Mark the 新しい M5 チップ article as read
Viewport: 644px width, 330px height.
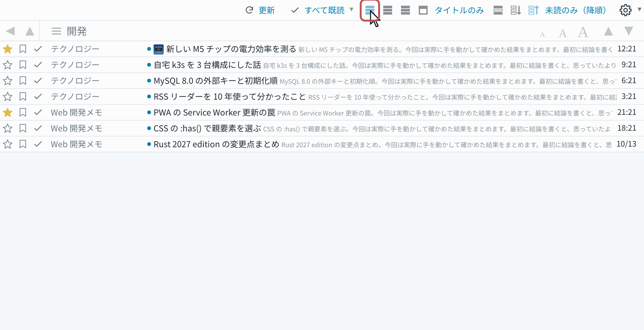tap(38, 49)
